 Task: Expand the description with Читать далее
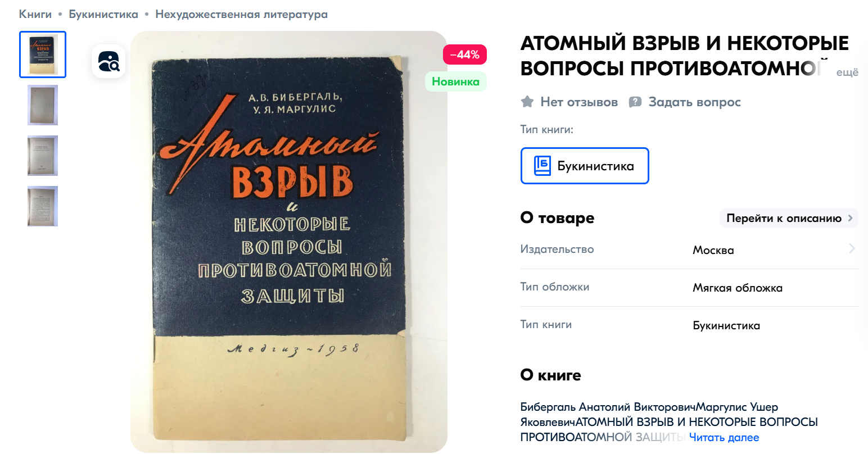click(724, 437)
